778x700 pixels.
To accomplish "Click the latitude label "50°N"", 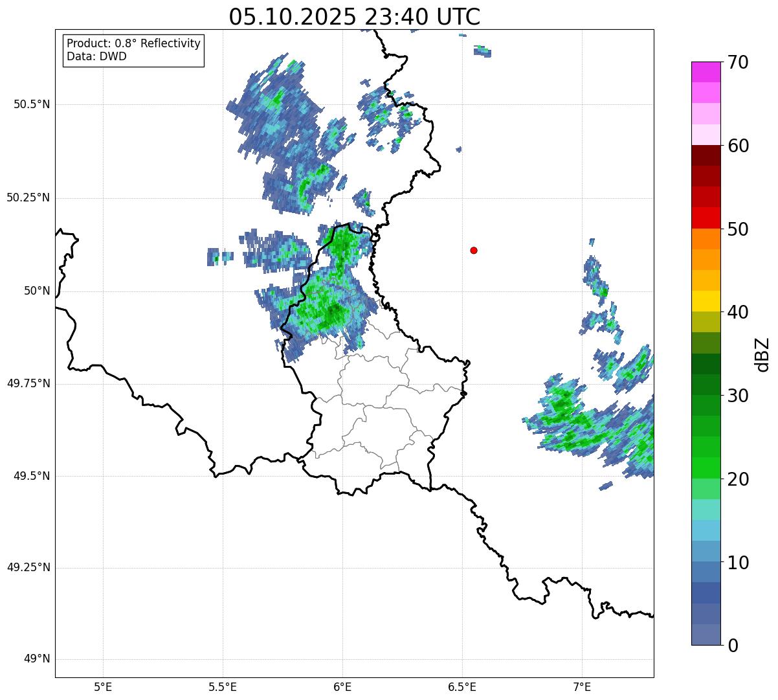I will (37, 291).
